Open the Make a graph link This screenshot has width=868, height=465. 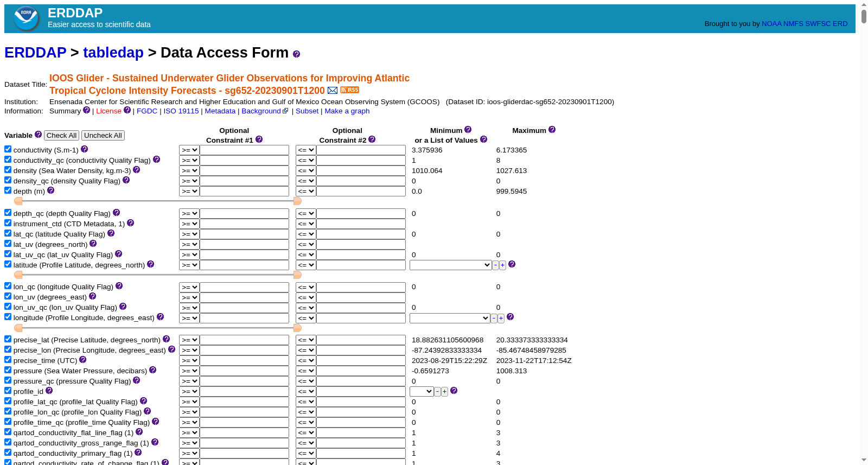pos(347,111)
